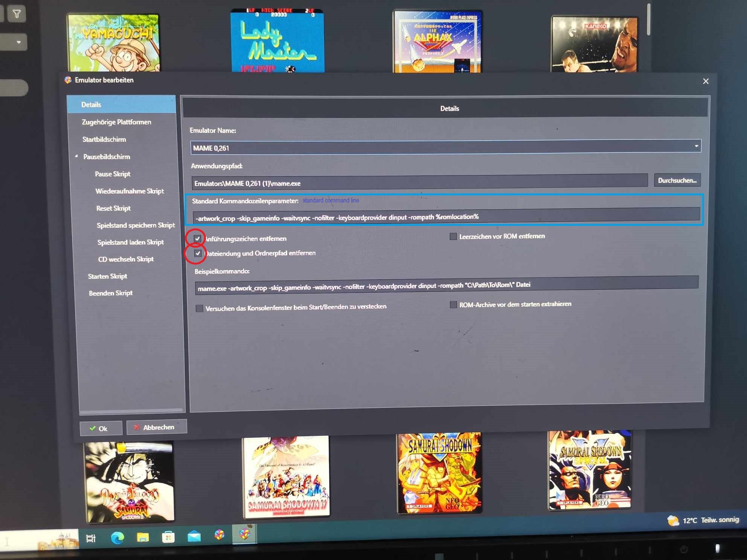This screenshot has width=747, height=560.
Task: Click the Beispielkommando text field
Action: (x=447, y=285)
